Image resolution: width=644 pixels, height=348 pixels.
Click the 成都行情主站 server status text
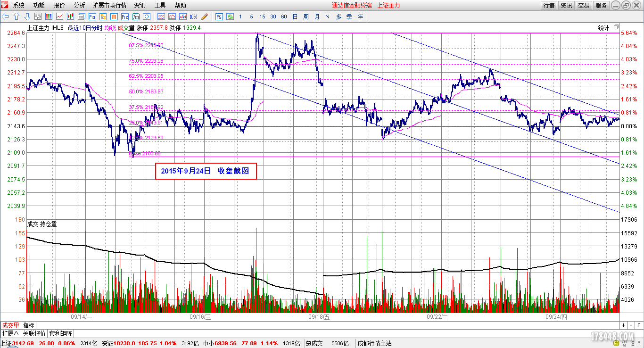[374, 343]
